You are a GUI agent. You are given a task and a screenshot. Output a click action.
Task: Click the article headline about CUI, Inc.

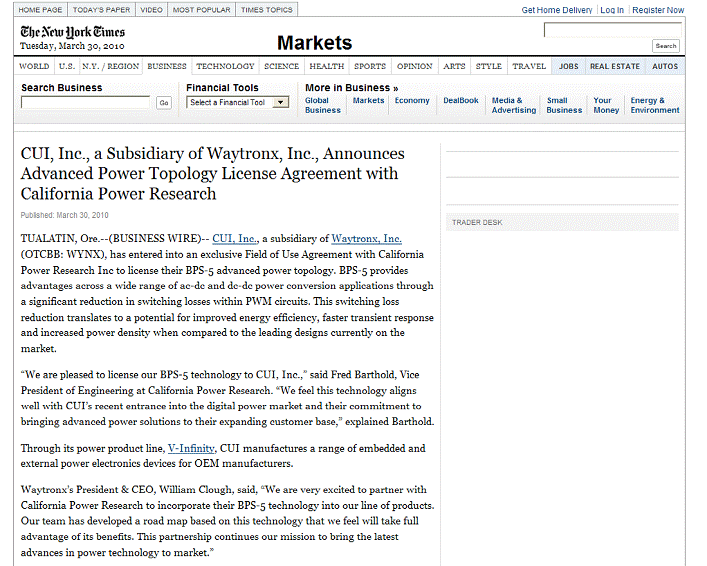click(x=212, y=174)
